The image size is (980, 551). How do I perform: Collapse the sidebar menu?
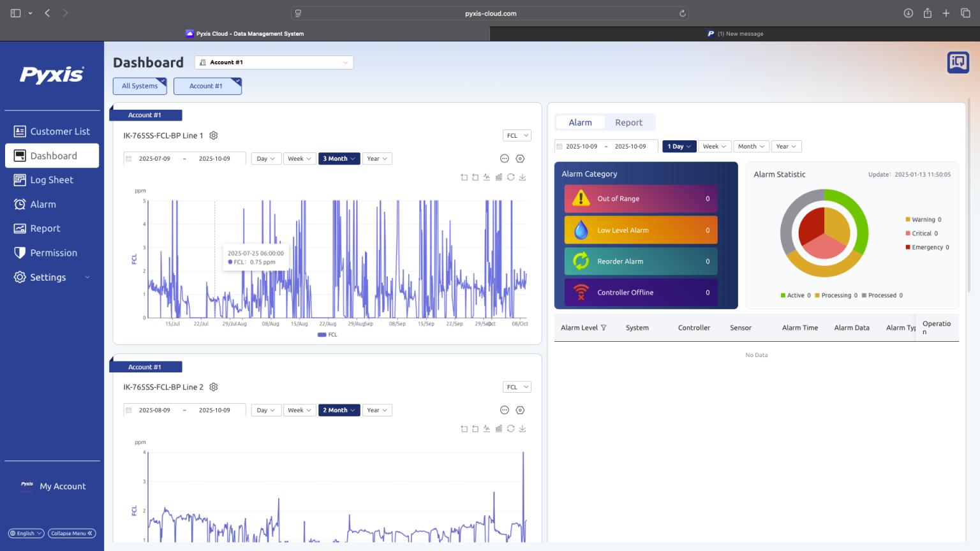pos(71,533)
